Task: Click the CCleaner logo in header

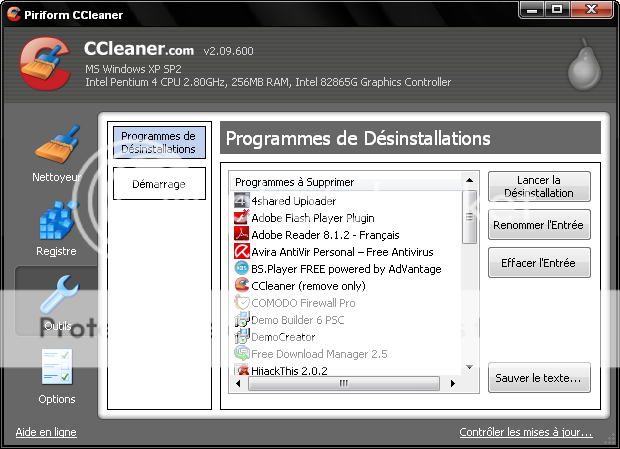Action: click(x=45, y=63)
